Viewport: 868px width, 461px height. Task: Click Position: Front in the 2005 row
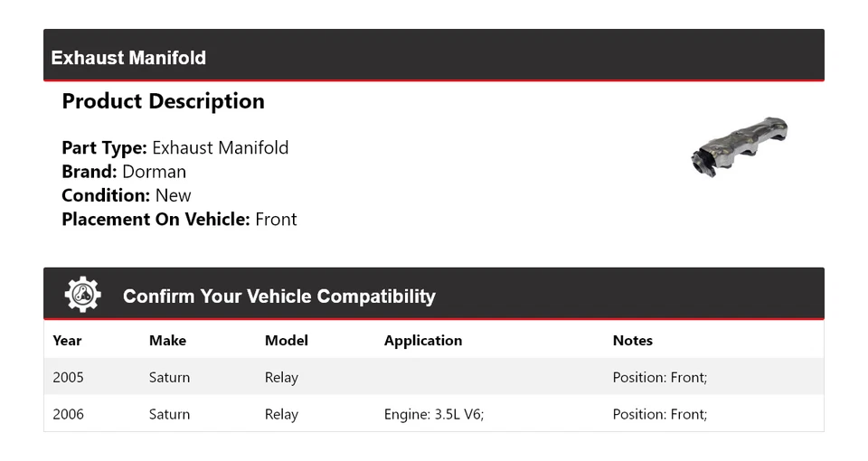pyautogui.click(x=659, y=377)
